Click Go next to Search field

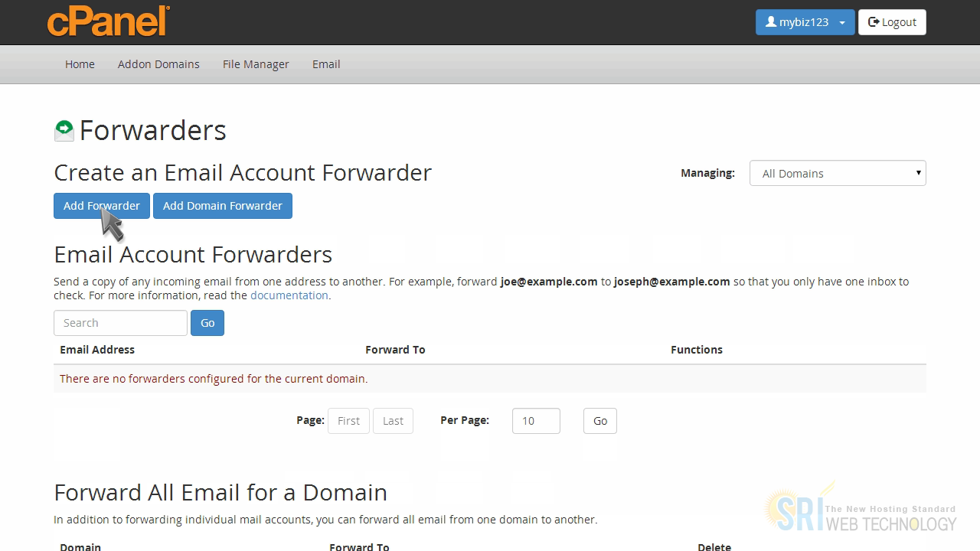pyautogui.click(x=207, y=323)
